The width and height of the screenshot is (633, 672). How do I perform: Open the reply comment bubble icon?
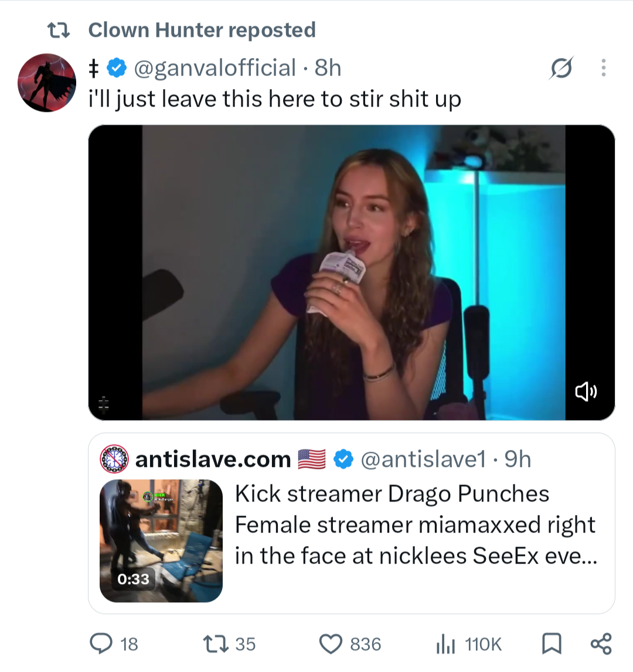click(x=101, y=644)
